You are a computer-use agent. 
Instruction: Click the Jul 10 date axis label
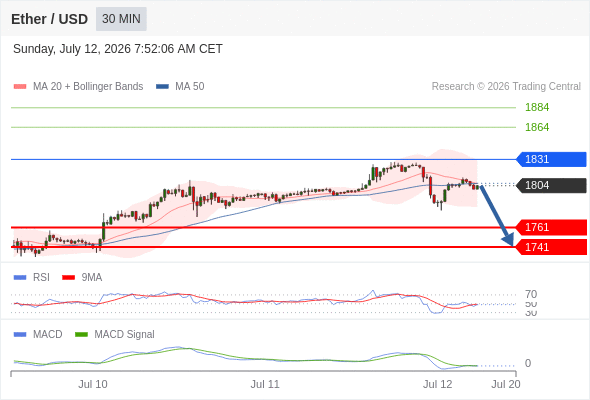click(93, 384)
